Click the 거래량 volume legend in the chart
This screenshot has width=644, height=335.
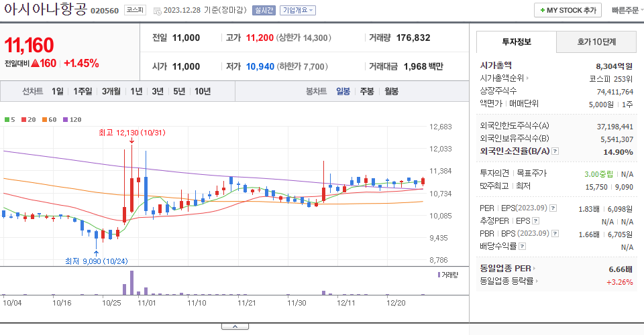pyautogui.click(x=447, y=275)
